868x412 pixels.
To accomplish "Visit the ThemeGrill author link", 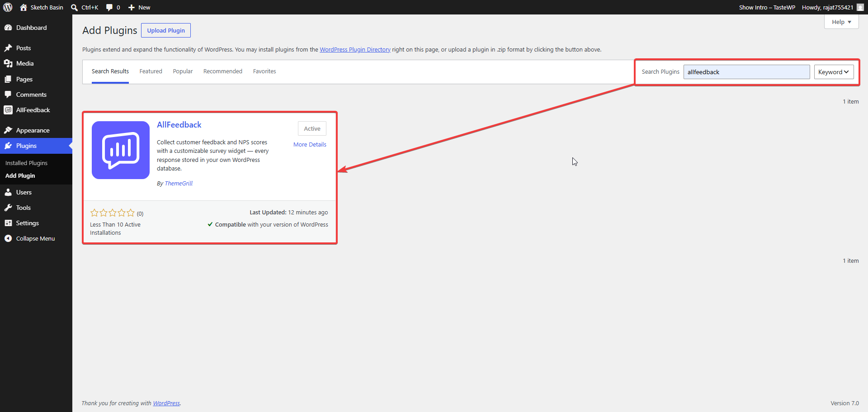I will [179, 184].
